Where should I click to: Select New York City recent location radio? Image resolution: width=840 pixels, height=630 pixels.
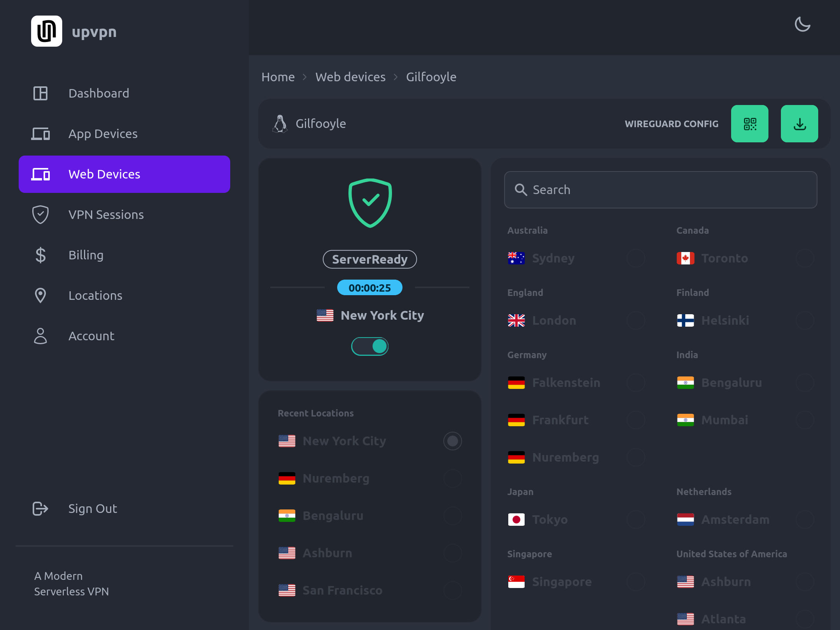pyautogui.click(x=452, y=441)
